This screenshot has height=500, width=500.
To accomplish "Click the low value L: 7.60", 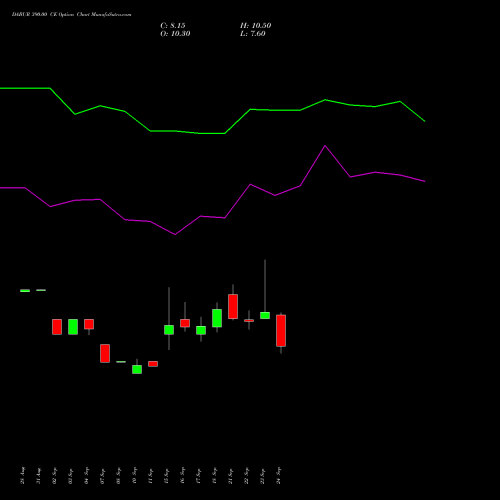I will coord(253,34).
